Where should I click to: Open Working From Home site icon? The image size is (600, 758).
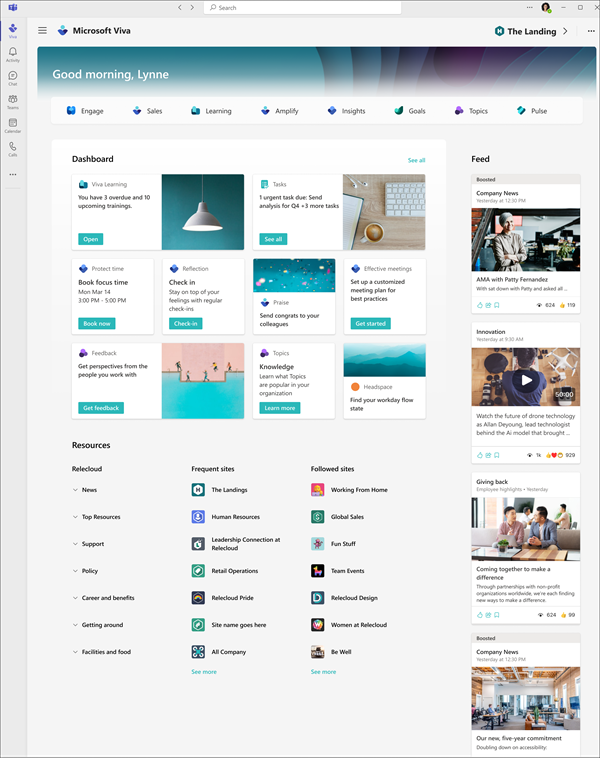[x=317, y=490]
